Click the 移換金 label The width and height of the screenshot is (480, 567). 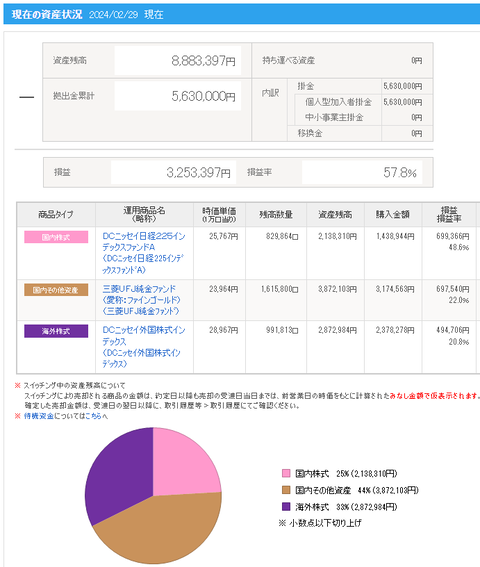[x=310, y=133]
